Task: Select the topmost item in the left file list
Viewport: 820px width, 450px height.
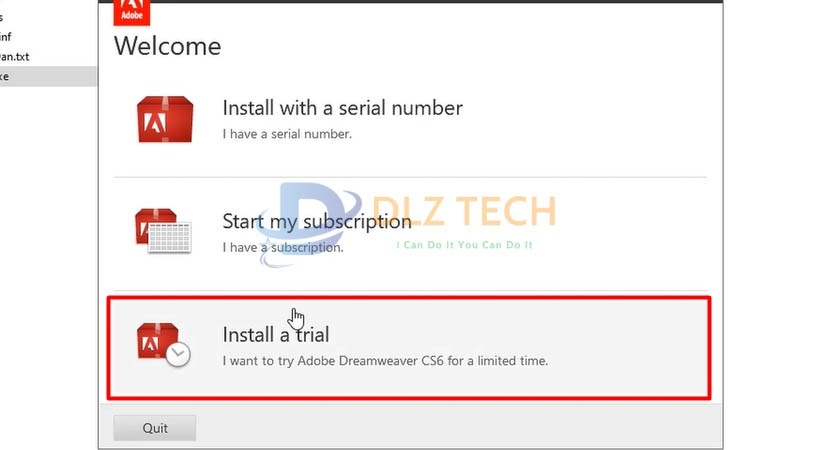Action: point(3,18)
